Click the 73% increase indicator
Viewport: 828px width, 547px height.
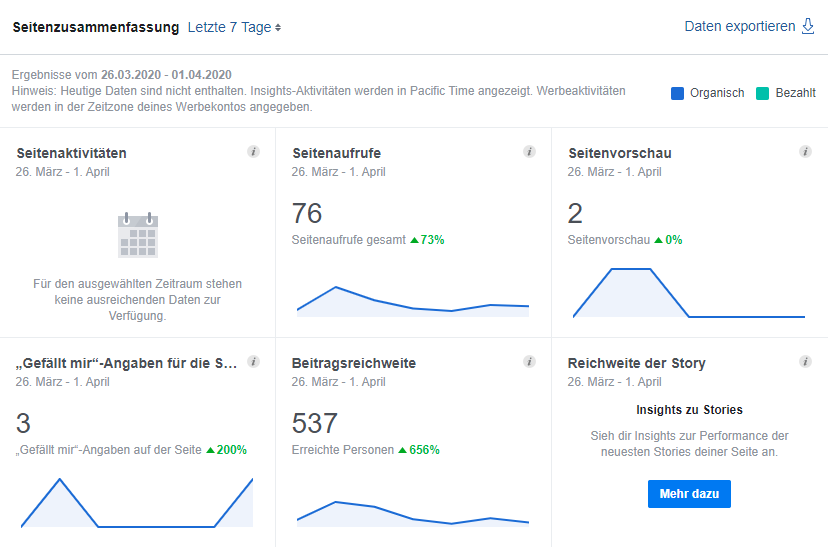(427, 240)
